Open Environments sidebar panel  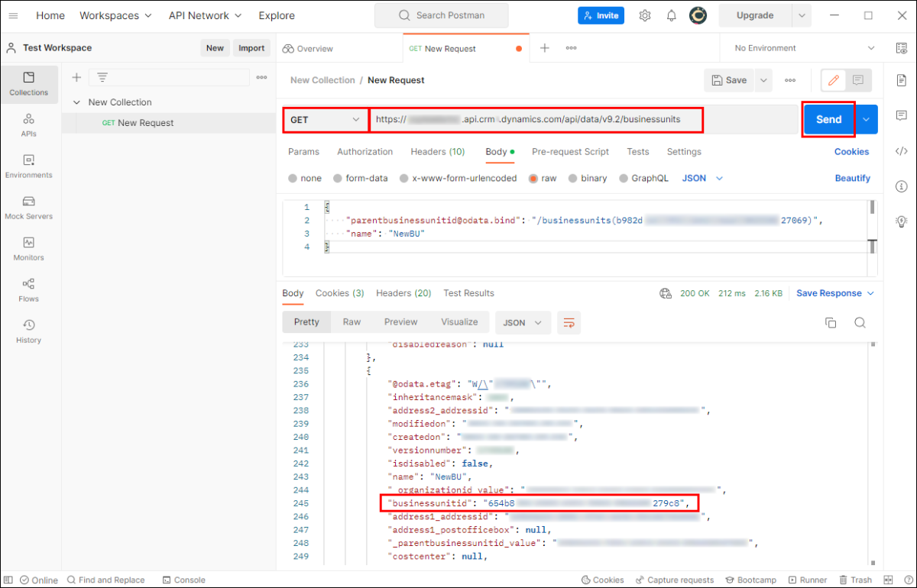(29, 166)
